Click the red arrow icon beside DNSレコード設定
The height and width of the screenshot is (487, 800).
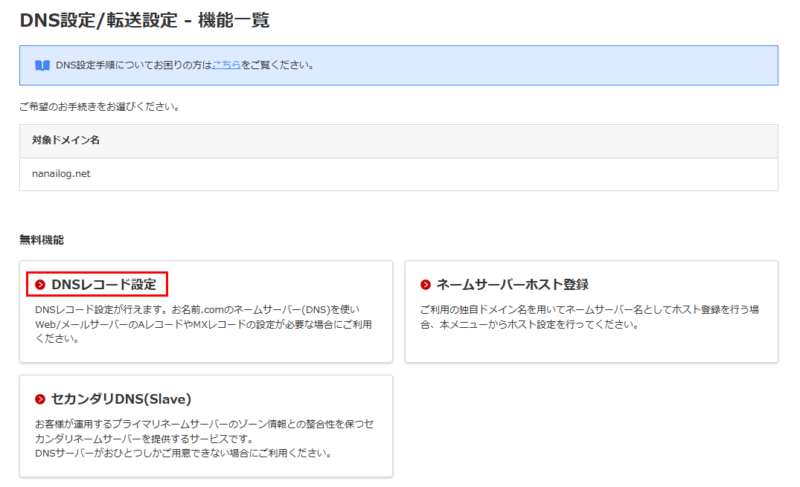click(40, 285)
